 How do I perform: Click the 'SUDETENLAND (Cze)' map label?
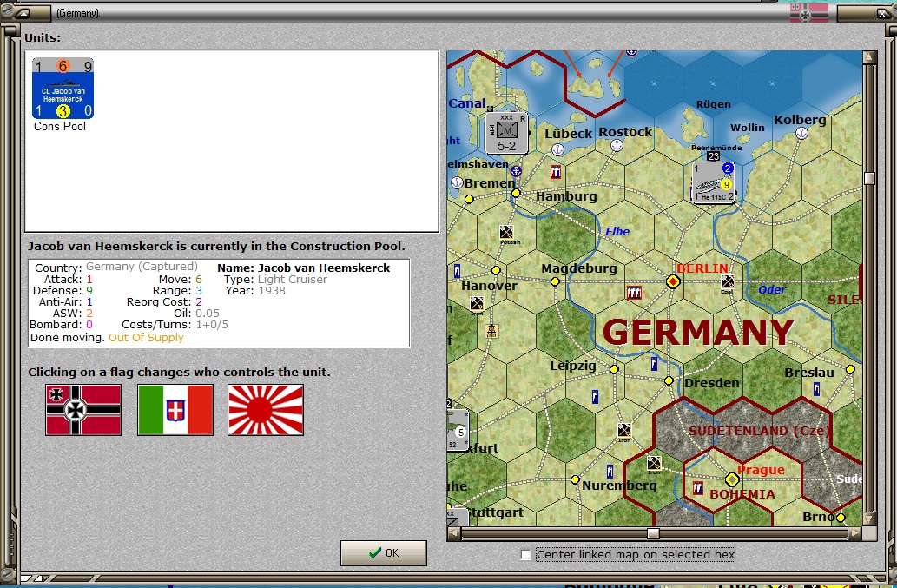point(759,431)
